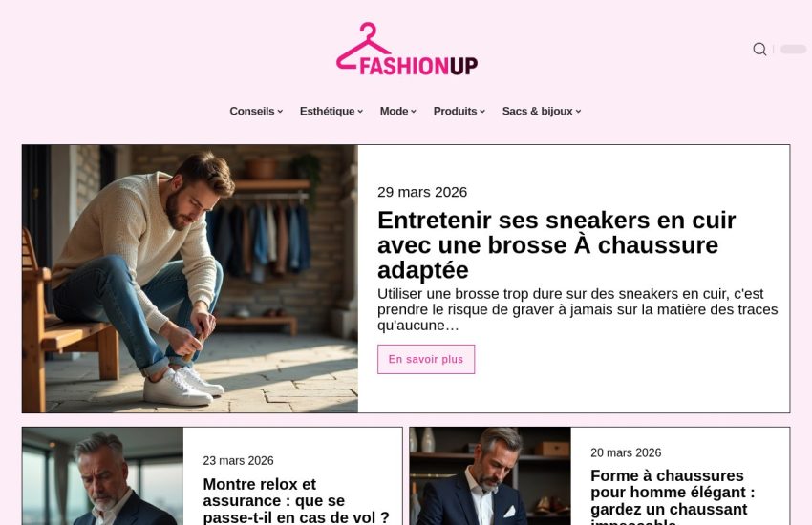The image size is (812, 525).
Task: Expand the Conseils menu chevron
Action: 280,112
